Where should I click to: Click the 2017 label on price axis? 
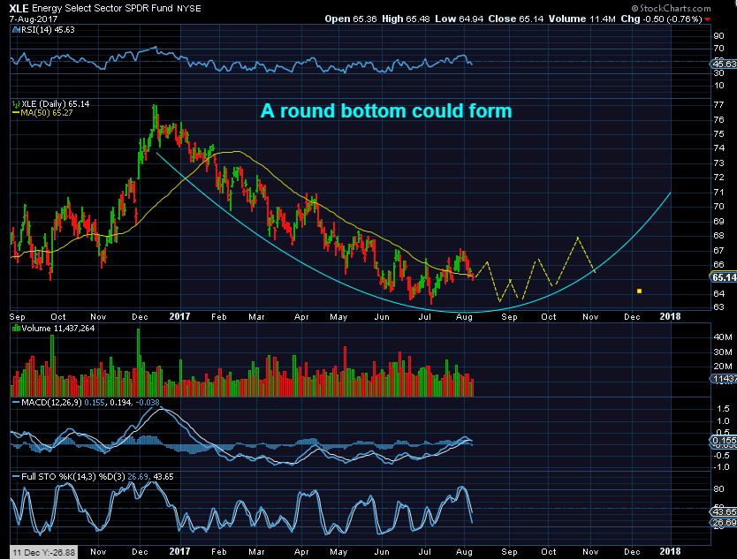coord(179,316)
